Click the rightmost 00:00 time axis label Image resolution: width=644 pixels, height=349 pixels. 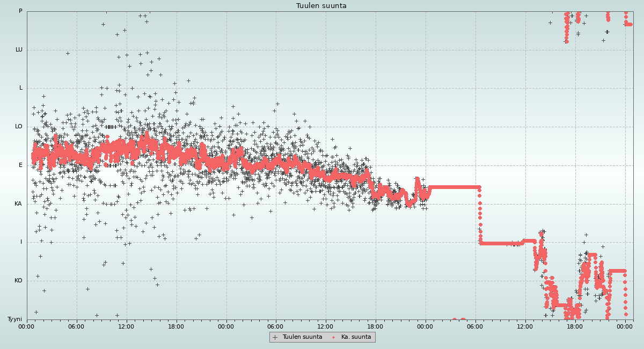pos(625,326)
